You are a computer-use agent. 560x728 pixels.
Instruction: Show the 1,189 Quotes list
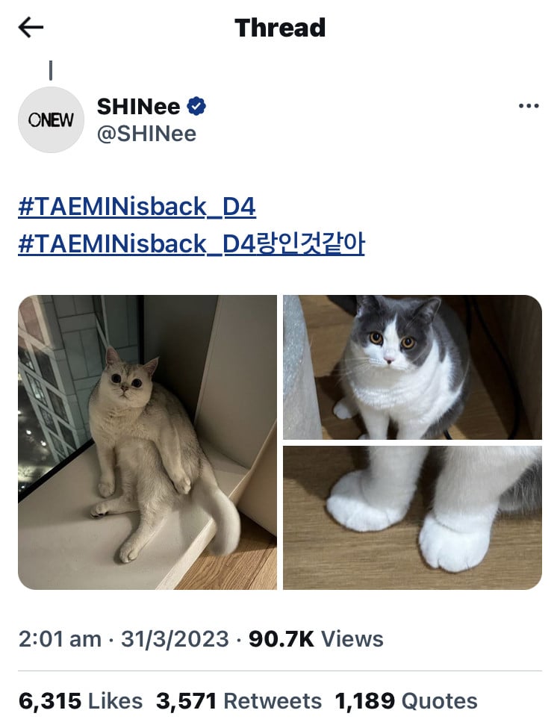tap(406, 701)
